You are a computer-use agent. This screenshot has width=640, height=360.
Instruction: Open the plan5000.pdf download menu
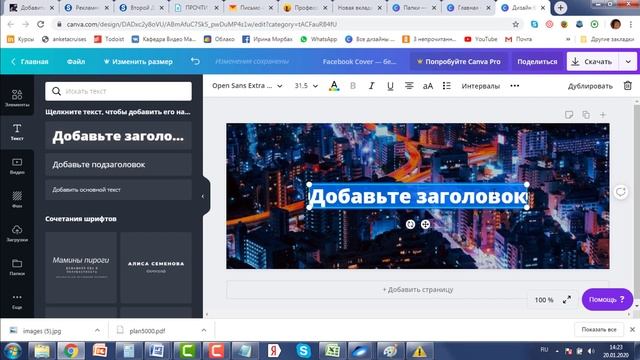pyautogui.click(x=204, y=330)
